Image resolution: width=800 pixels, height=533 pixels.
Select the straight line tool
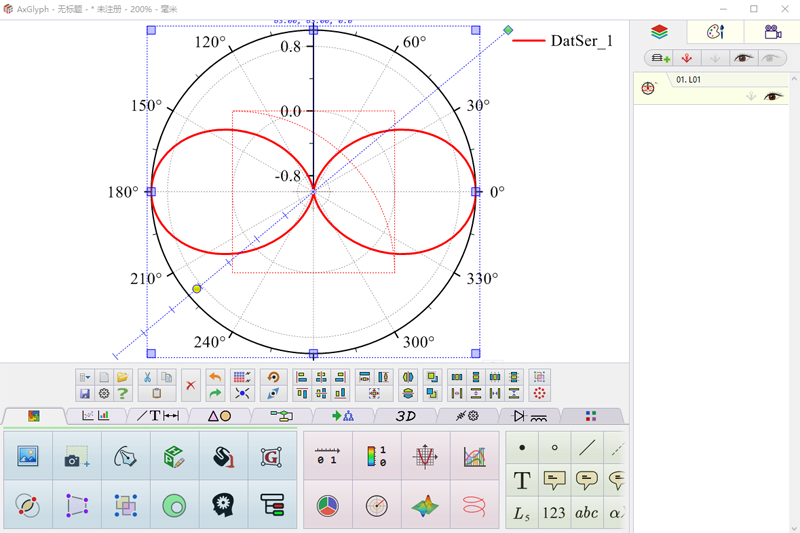[587, 447]
